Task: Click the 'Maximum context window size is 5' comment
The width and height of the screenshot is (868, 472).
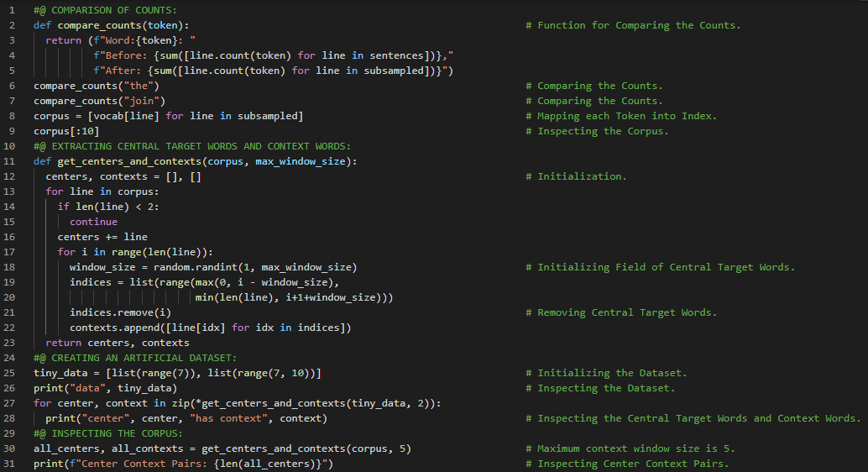Action: click(x=636, y=448)
